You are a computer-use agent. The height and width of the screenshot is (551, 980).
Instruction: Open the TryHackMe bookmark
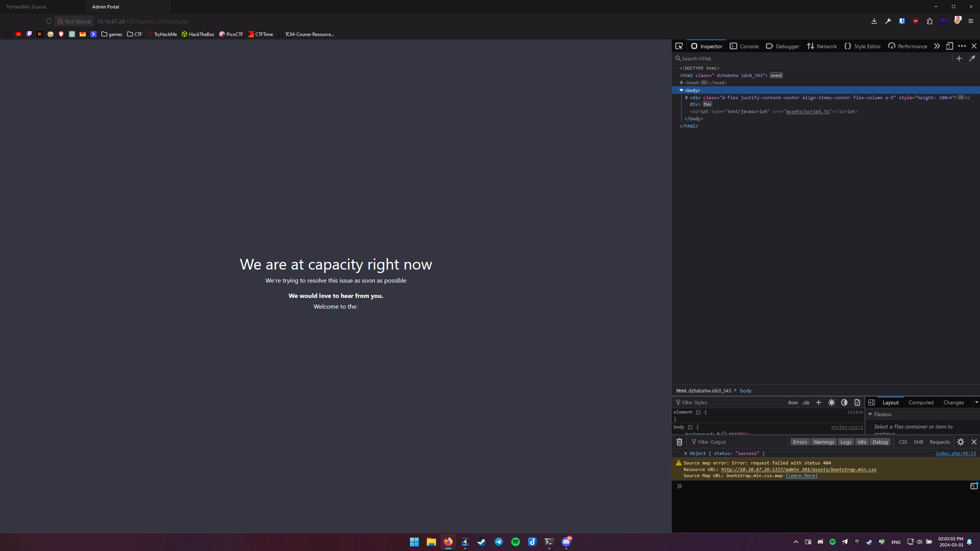point(162,34)
